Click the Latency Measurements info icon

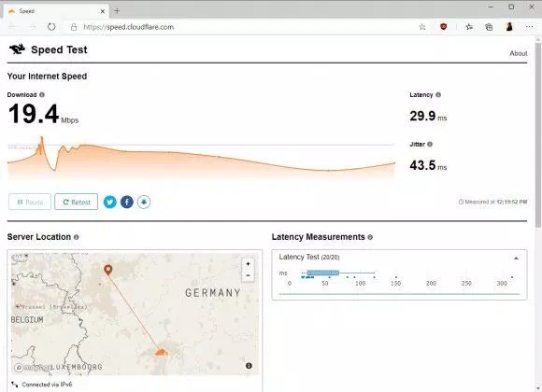370,237
